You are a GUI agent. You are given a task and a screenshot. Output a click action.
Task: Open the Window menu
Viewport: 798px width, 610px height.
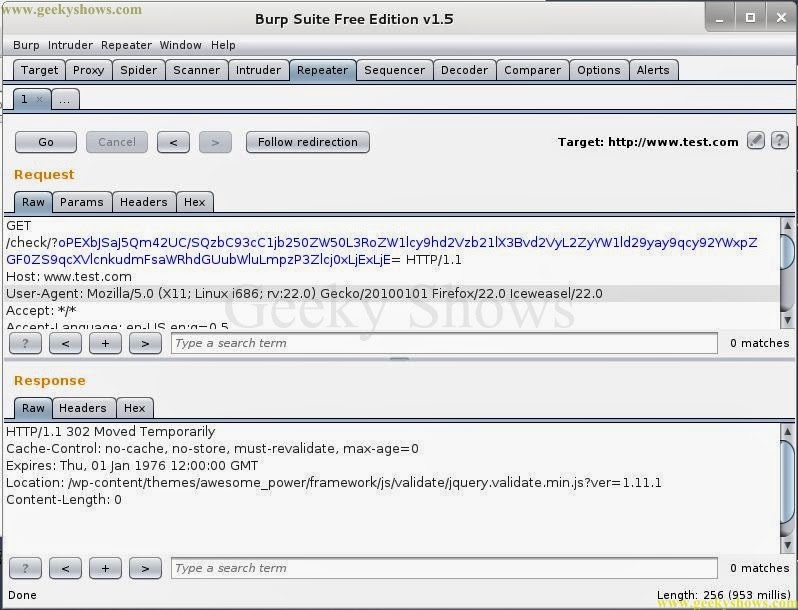tap(181, 45)
